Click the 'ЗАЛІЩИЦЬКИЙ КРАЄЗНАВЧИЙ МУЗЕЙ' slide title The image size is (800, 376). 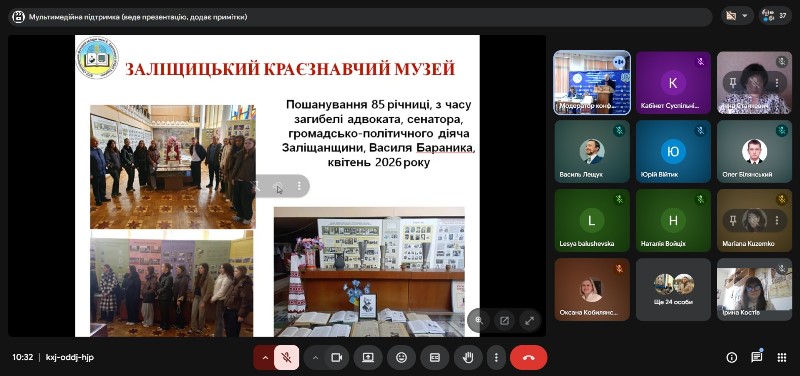[290, 69]
